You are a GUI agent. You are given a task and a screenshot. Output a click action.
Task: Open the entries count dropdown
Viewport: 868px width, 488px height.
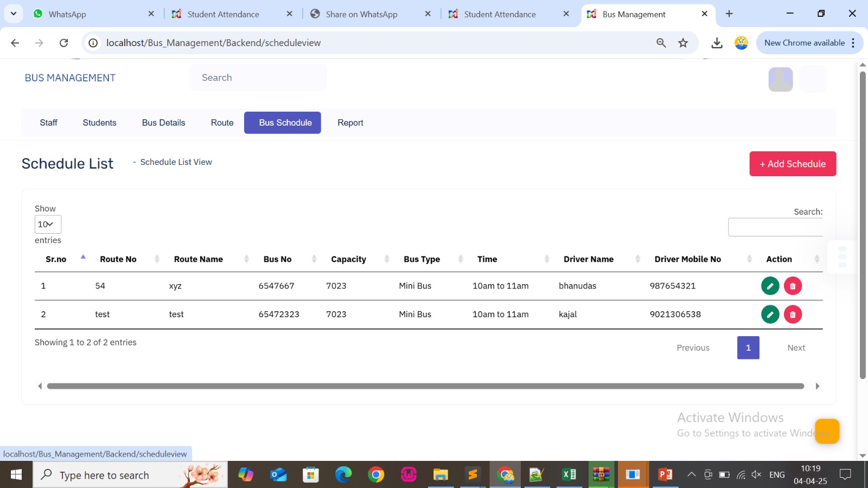pyautogui.click(x=48, y=224)
